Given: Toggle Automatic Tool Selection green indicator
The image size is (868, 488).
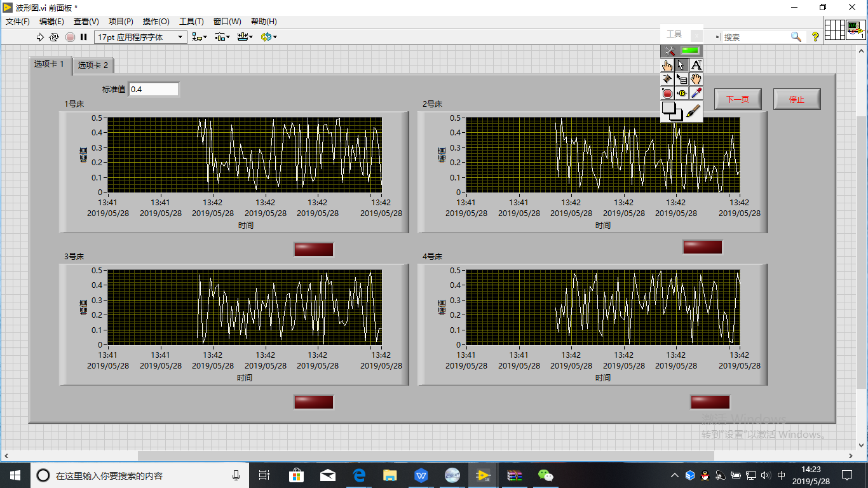Looking at the screenshot, I should coord(689,51).
